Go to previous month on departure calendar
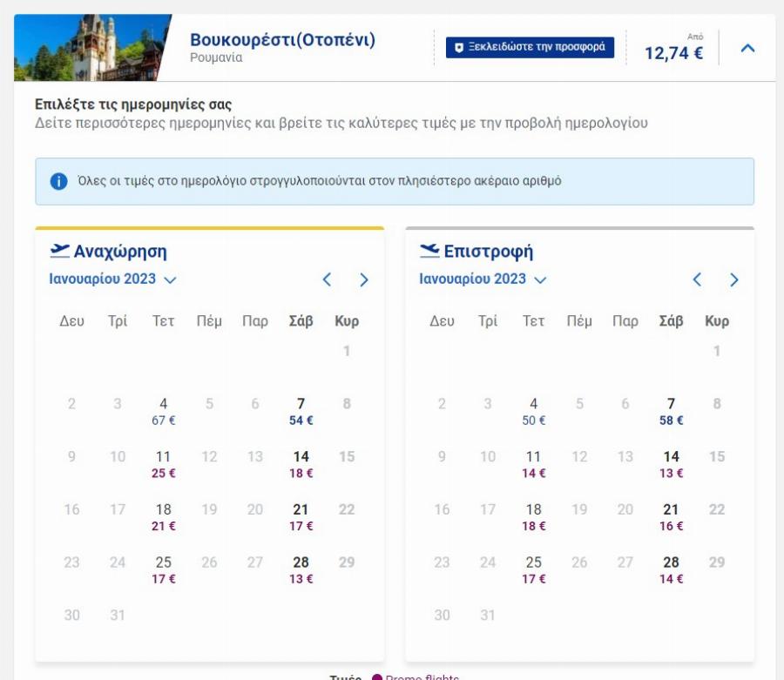The height and width of the screenshot is (680, 784). [x=328, y=279]
